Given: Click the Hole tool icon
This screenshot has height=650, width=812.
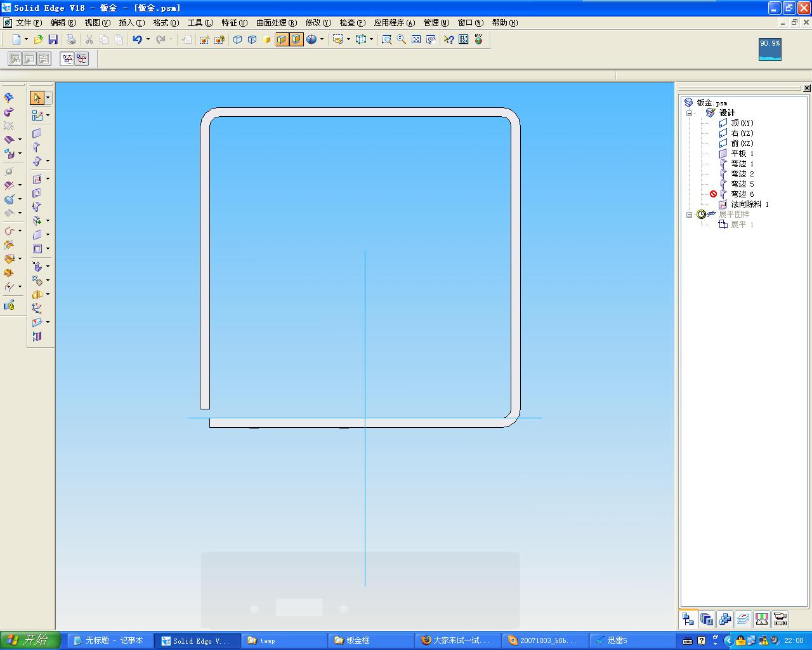Looking at the screenshot, I should (37, 193).
